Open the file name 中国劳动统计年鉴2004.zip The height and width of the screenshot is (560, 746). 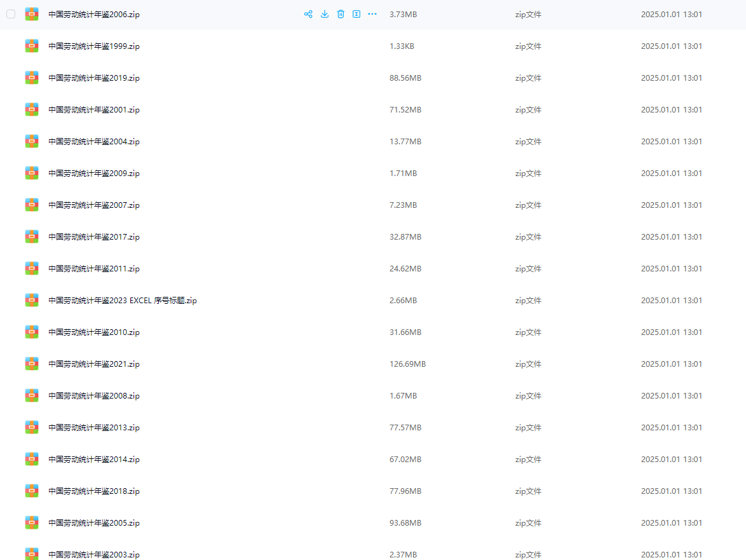point(94,142)
